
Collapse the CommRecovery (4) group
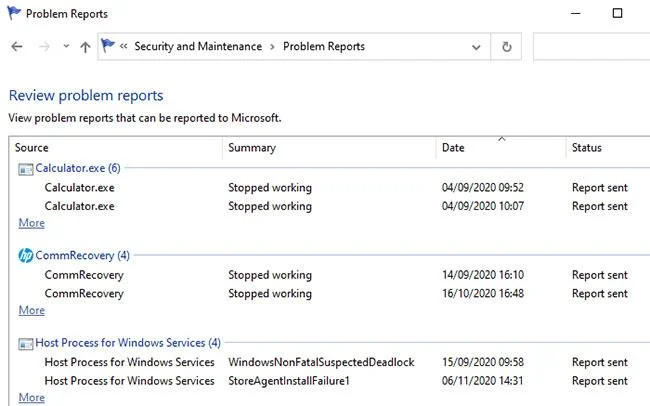tap(82, 255)
